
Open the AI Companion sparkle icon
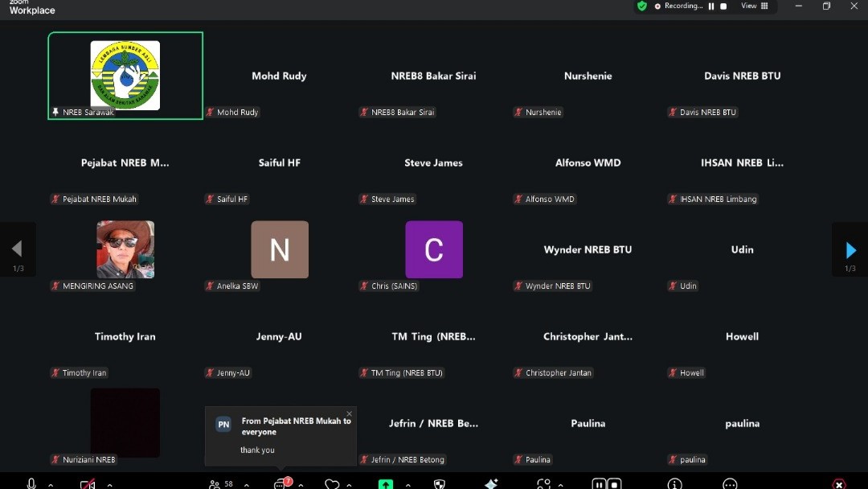coord(491,483)
